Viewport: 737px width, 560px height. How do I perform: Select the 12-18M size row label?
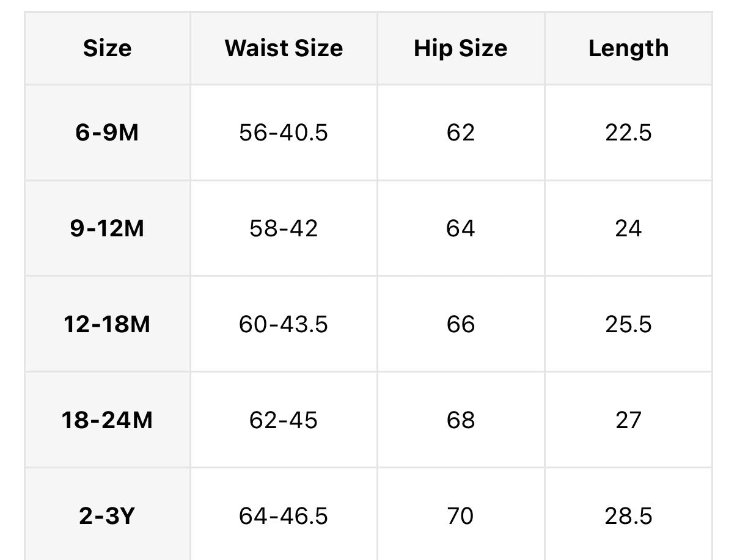107,324
